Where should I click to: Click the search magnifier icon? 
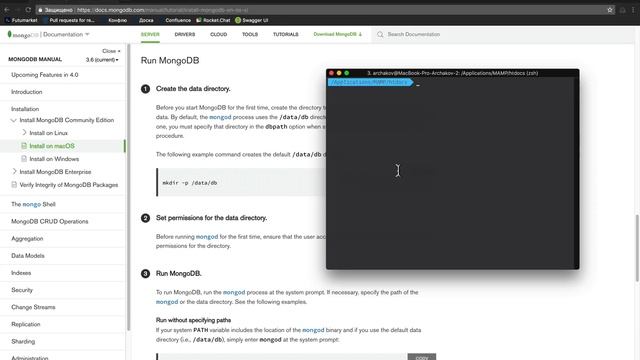point(380,34)
